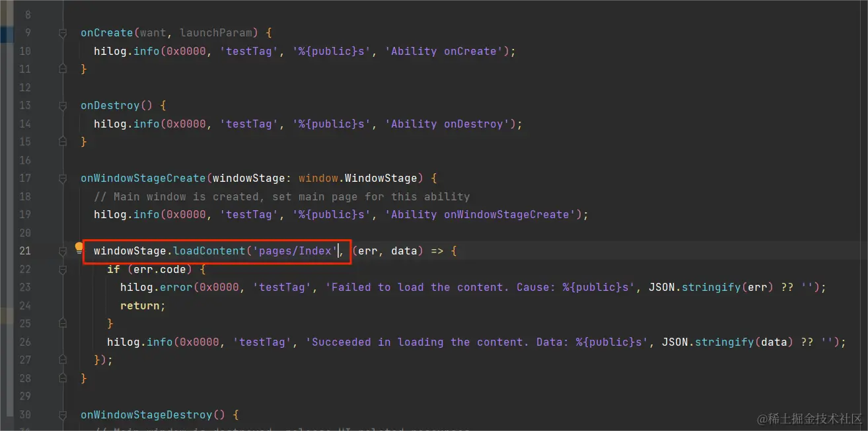This screenshot has width=868, height=431.
Task: Click the 'data' callback parameter on line 21
Action: point(404,251)
